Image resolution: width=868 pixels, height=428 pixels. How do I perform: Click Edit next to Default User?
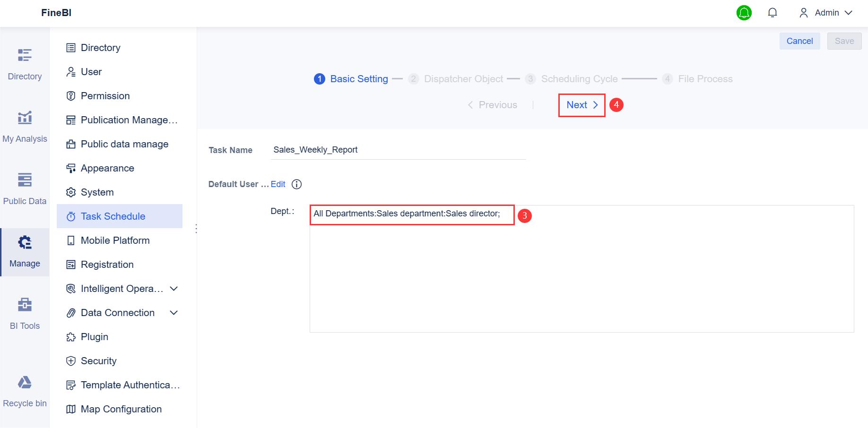[x=278, y=184]
